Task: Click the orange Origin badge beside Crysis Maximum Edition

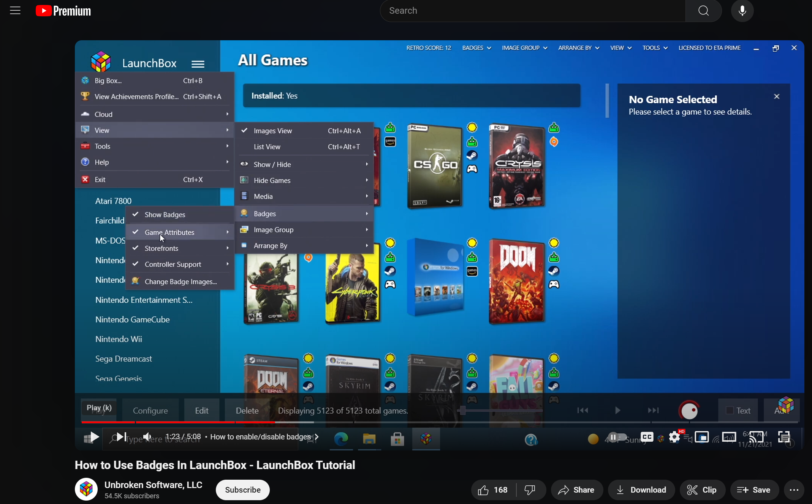Action: [554, 142]
